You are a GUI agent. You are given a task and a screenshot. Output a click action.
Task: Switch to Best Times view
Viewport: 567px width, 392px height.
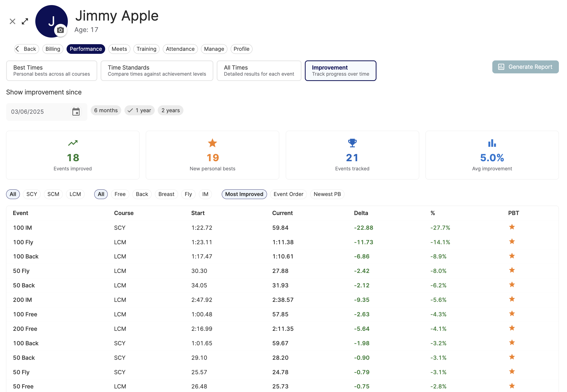click(x=52, y=71)
